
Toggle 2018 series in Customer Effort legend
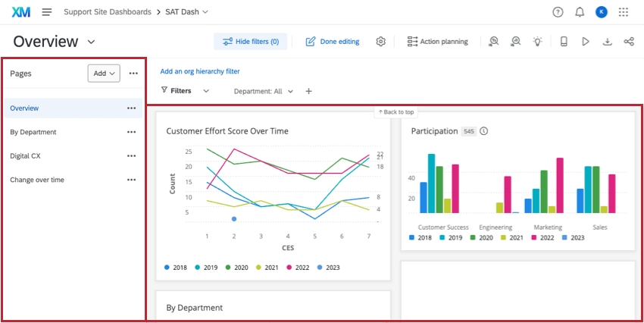pyautogui.click(x=175, y=268)
